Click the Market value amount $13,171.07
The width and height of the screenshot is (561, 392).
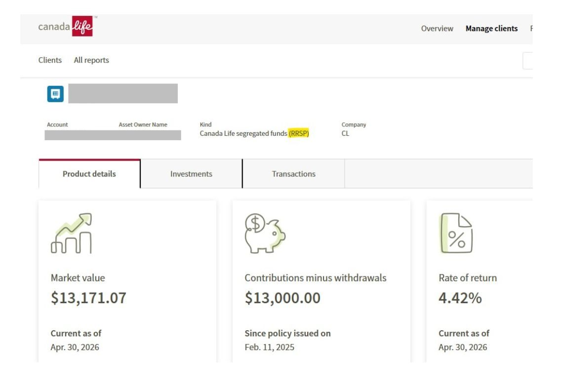tap(88, 298)
